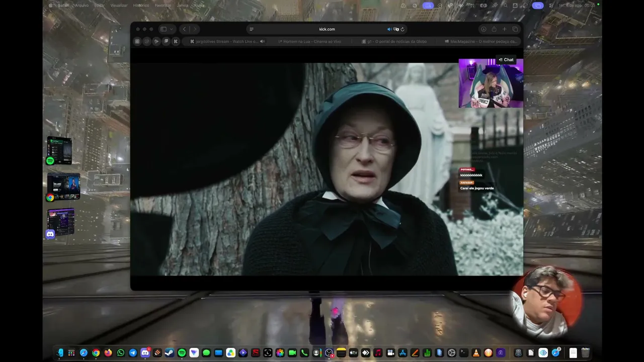The height and width of the screenshot is (362, 644).
Task: Open a new Safari tab with plus button
Action: point(505,29)
